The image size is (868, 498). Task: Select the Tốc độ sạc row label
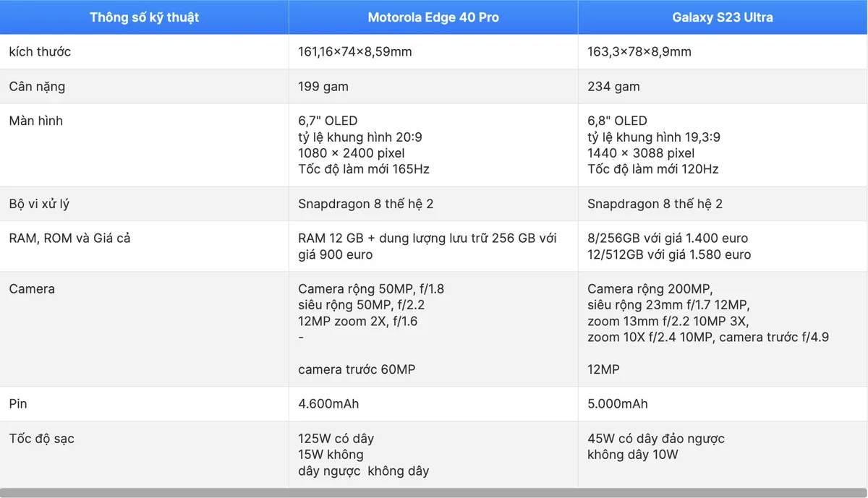click(41, 439)
